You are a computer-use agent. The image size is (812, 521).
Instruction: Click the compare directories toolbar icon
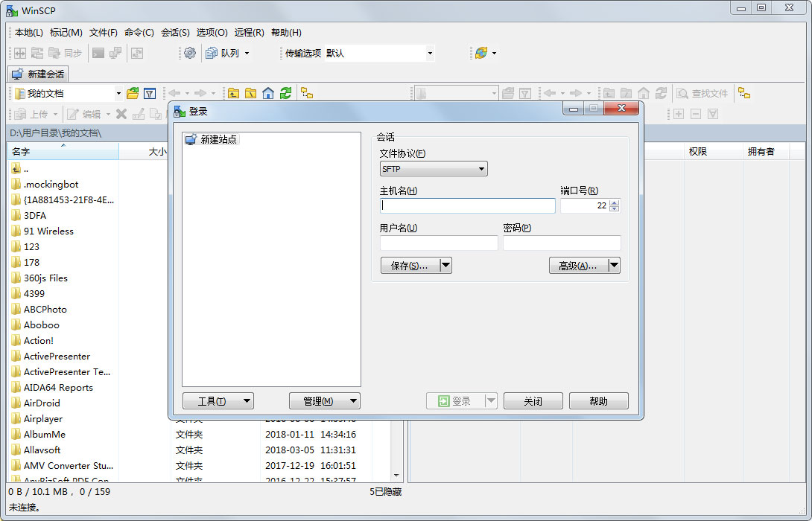[x=19, y=53]
